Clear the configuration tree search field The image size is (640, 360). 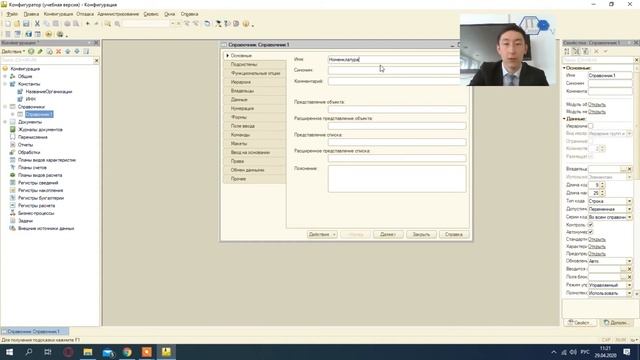(x=96, y=60)
